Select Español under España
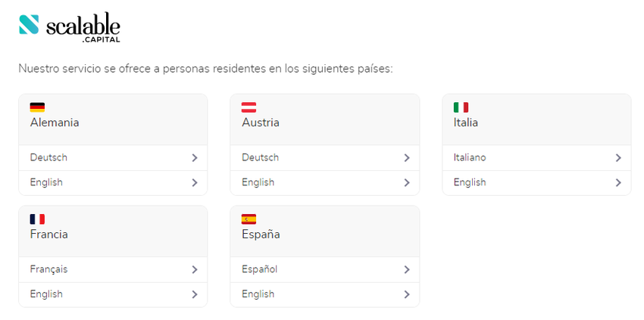The image size is (644, 320). [x=259, y=269]
